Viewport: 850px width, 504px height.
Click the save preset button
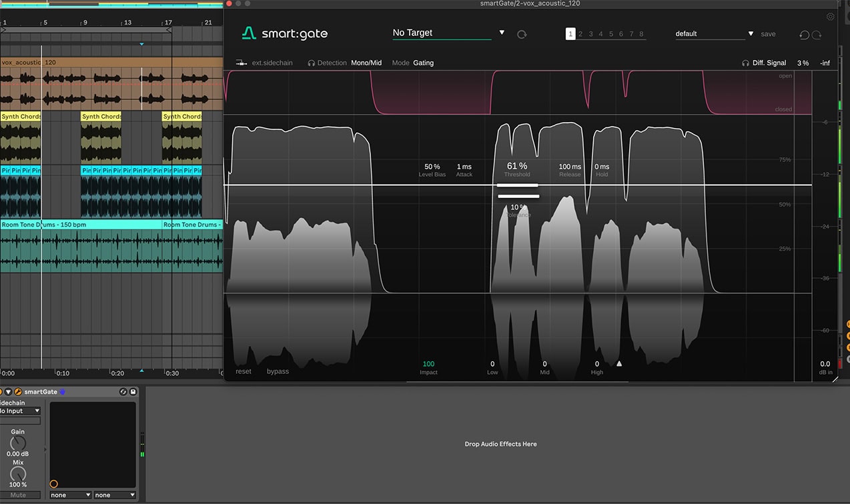tap(769, 34)
